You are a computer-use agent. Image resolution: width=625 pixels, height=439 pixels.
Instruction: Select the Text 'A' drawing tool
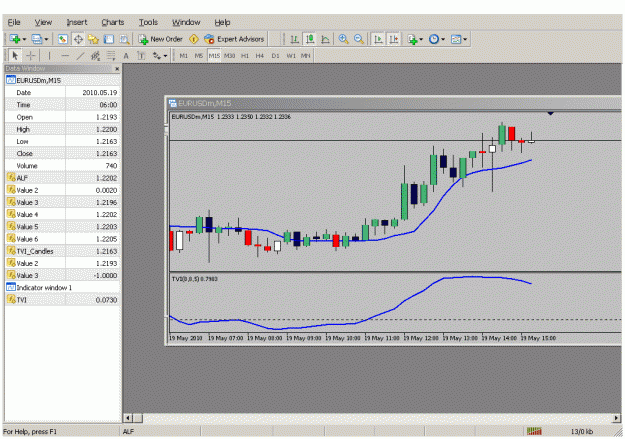pyautogui.click(x=126, y=56)
